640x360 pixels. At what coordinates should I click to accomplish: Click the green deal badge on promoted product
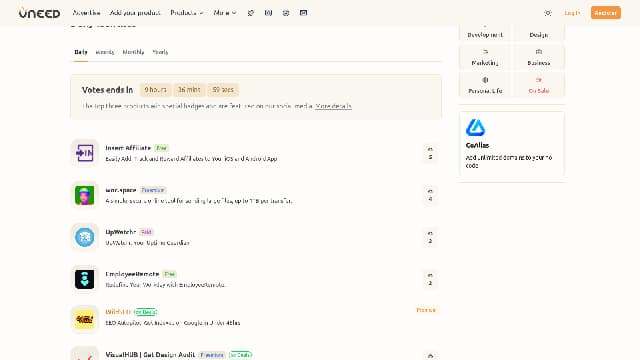pos(145,312)
